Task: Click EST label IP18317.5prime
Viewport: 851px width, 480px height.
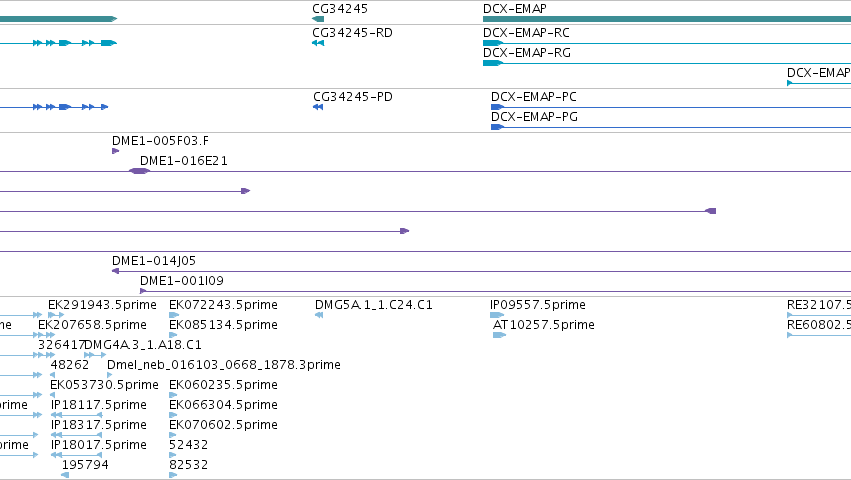Action: click(98, 425)
